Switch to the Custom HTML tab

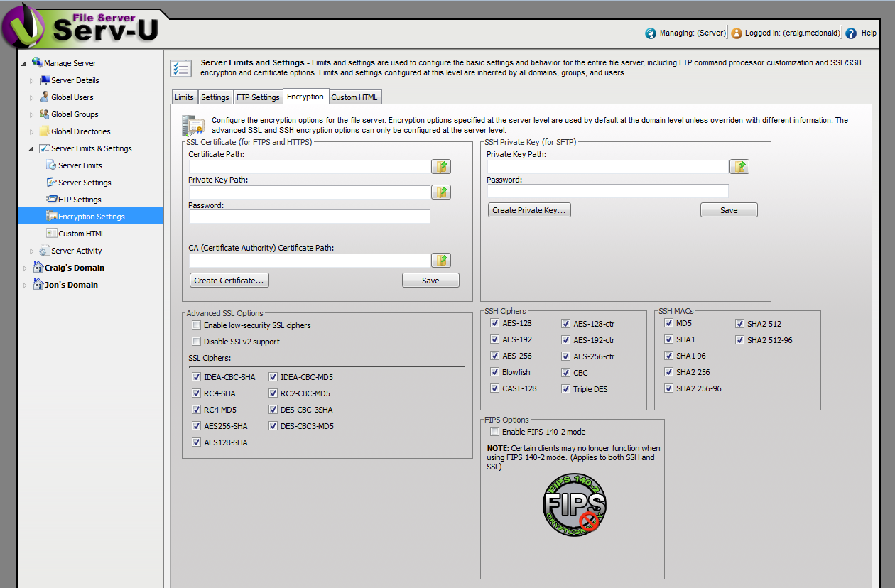click(x=355, y=97)
